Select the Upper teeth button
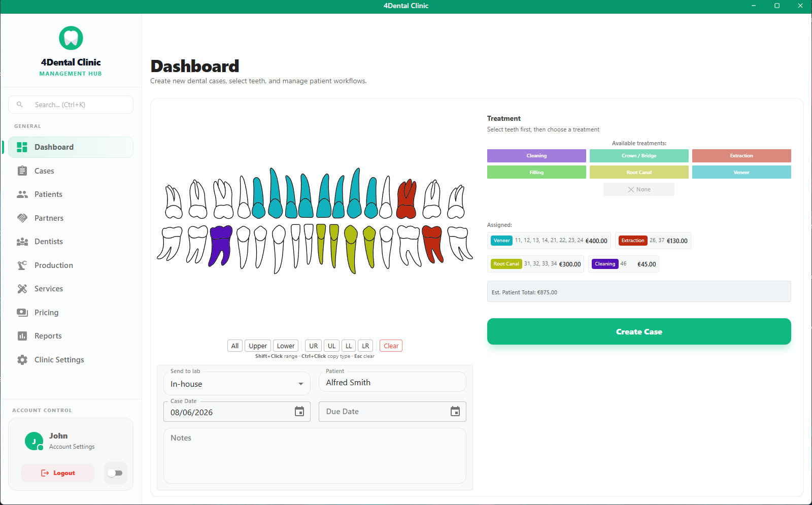This screenshot has height=505, width=812. (x=258, y=346)
